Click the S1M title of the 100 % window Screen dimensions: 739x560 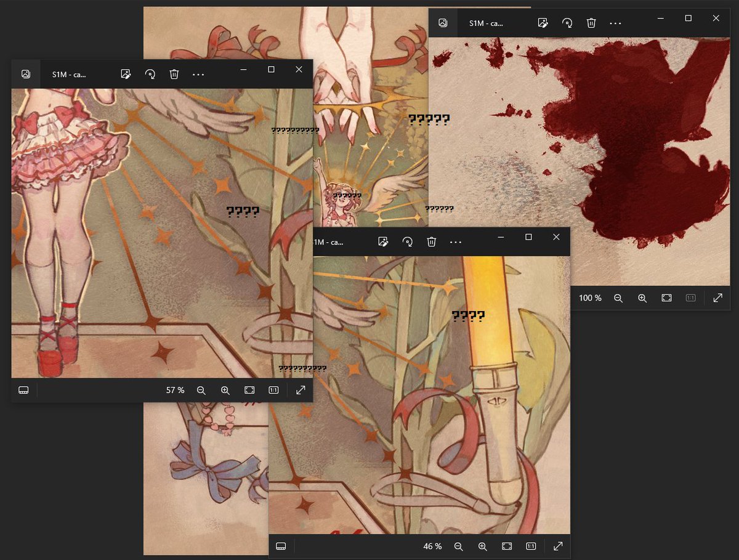tap(487, 23)
